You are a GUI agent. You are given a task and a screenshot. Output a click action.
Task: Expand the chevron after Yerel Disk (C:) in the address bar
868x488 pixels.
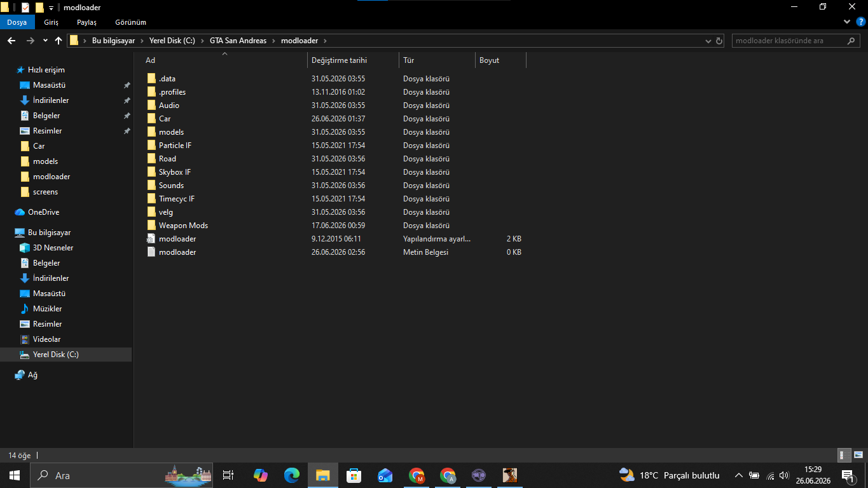202,41
